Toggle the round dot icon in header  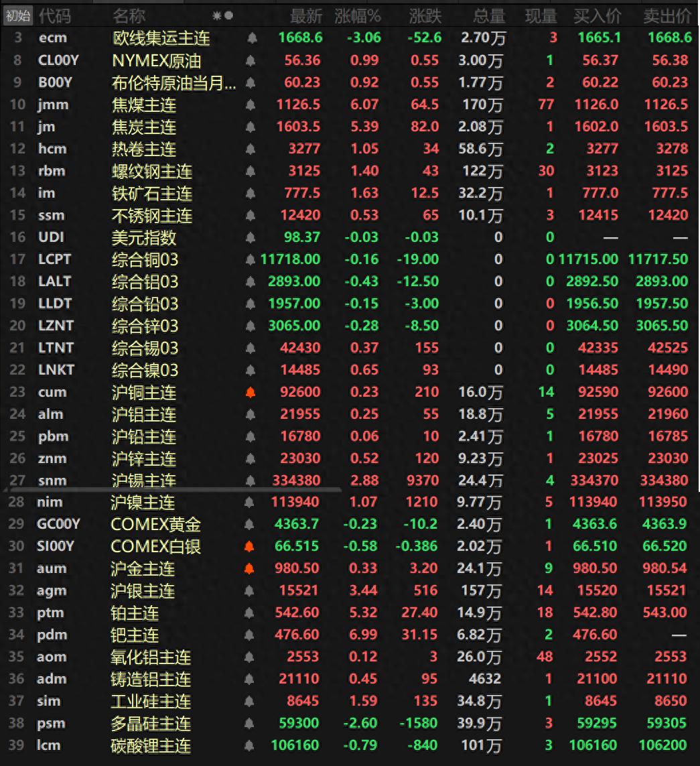[x=229, y=15]
